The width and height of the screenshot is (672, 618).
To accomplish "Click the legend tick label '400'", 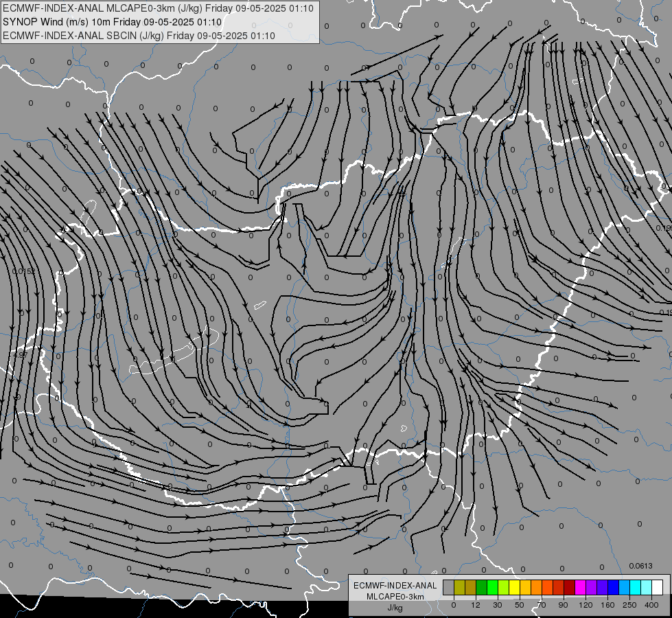I will click(x=651, y=605).
